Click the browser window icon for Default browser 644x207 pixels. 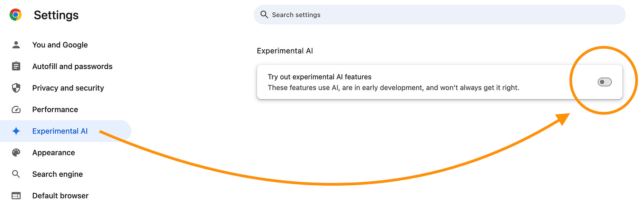(16, 195)
